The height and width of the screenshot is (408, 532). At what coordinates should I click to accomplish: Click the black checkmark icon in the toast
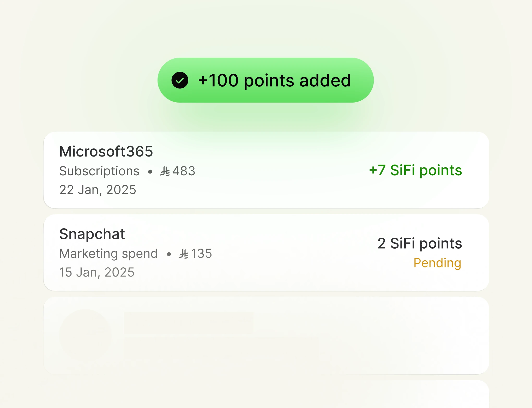180,80
